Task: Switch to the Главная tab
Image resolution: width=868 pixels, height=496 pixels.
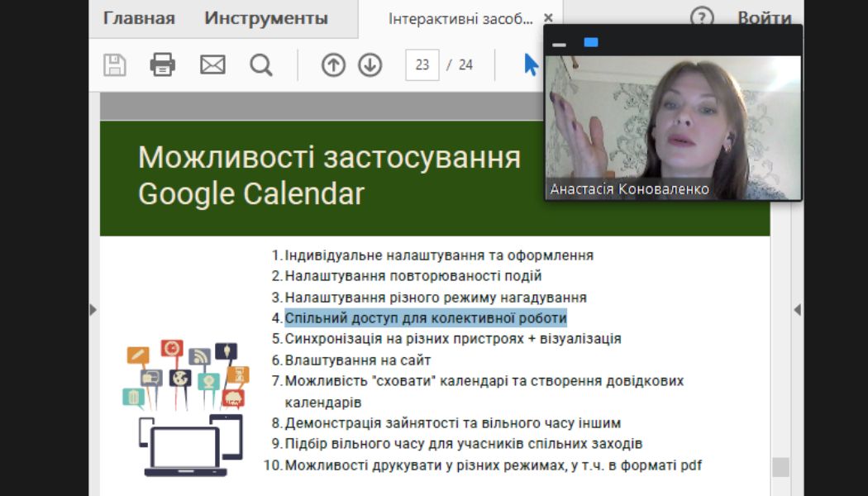Action: point(139,18)
